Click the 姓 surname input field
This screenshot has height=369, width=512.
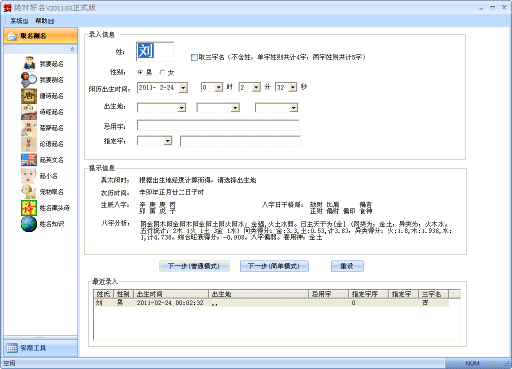(x=155, y=51)
